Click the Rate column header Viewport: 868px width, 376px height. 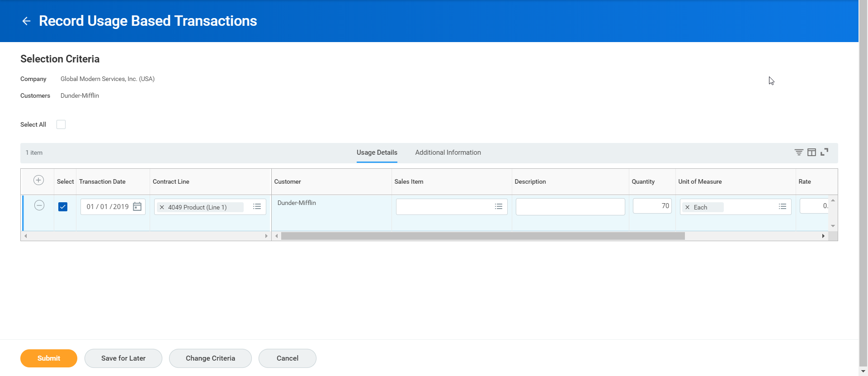tap(805, 181)
